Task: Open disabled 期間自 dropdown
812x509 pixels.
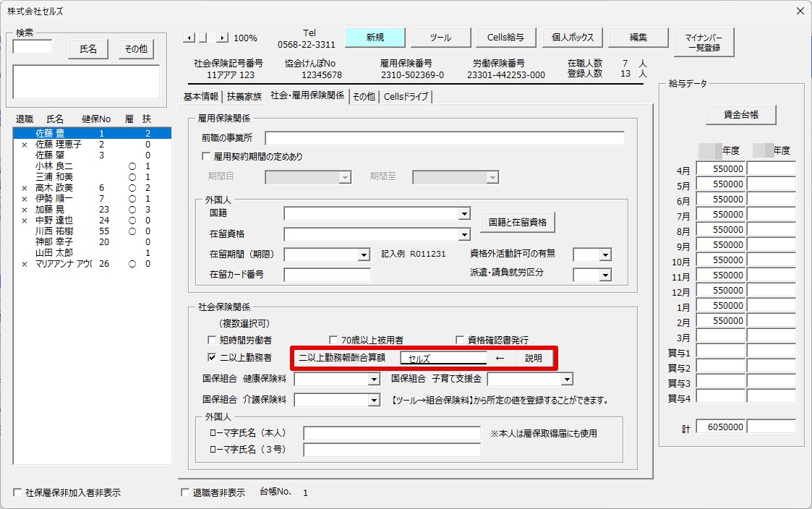Action: [x=345, y=178]
